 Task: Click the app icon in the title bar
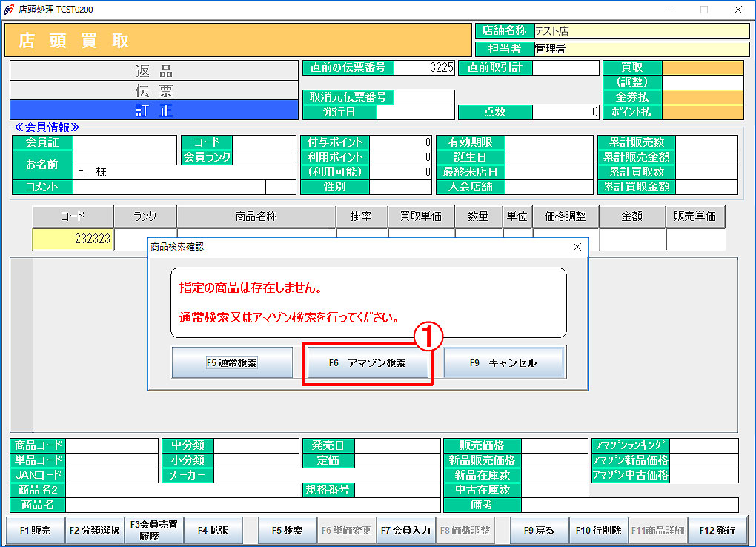point(9,10)
